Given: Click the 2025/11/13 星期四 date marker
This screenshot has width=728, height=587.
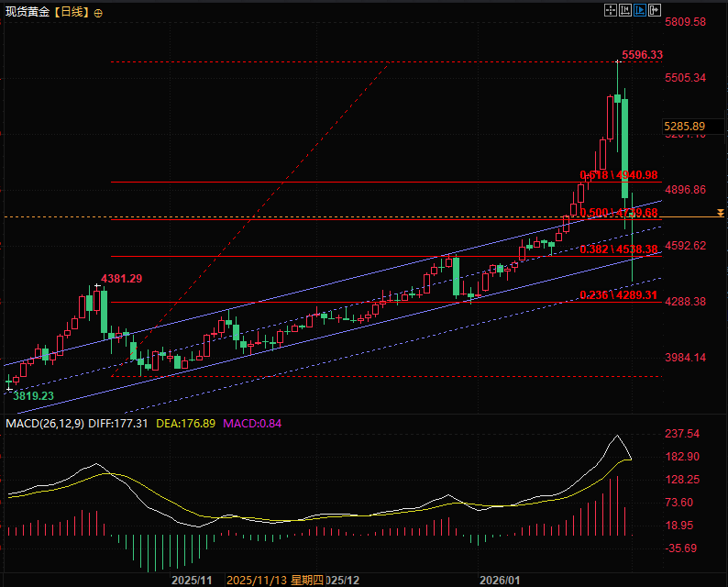Looking at the screenshot, I should coord(275,581).
